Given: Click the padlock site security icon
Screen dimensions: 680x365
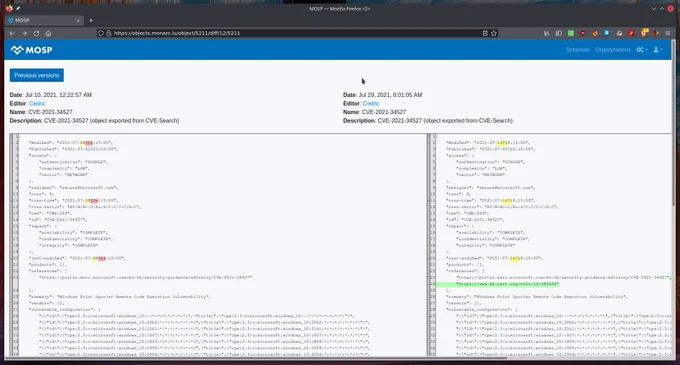Looking at the screenshot, I should click(x=108, y=33).
